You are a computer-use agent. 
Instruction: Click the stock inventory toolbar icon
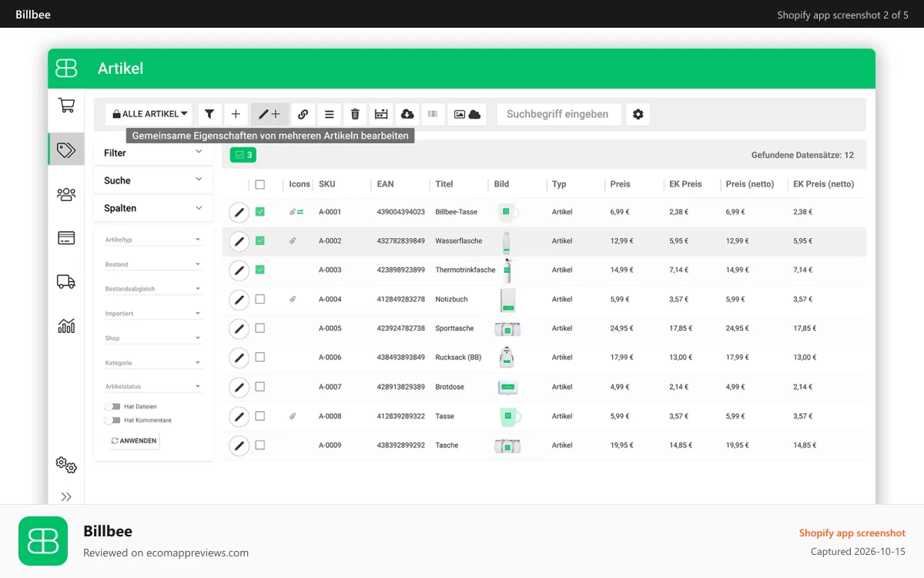tap(381, 114)
